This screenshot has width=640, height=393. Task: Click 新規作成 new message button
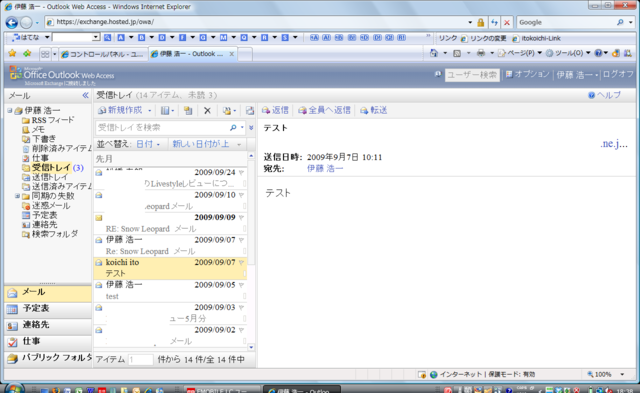click(120, 111)
